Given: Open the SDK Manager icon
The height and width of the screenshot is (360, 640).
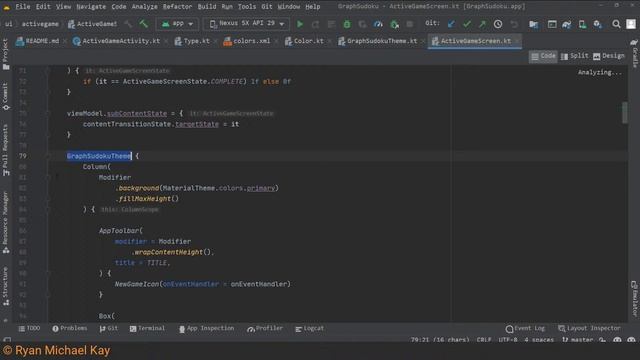Looking at the screenshot, I should [x=598, y=24].
